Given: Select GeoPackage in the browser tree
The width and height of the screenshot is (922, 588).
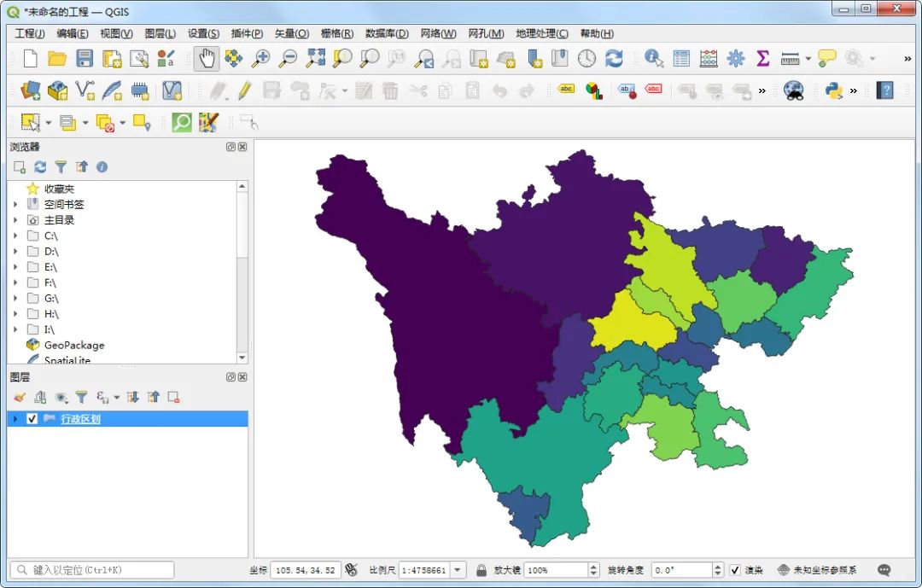Looking at the screenshot, I should [x=74, y=345].
